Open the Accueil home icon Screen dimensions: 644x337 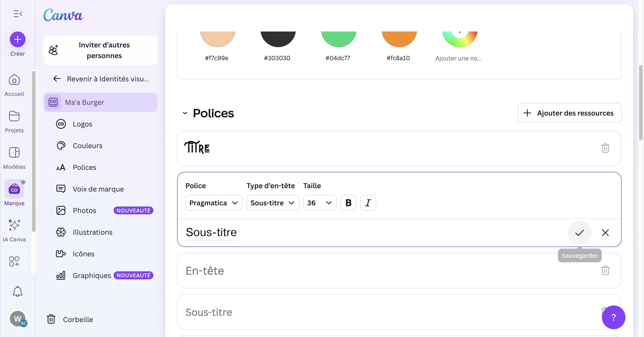pyautogui.click(x=14, y=80)
